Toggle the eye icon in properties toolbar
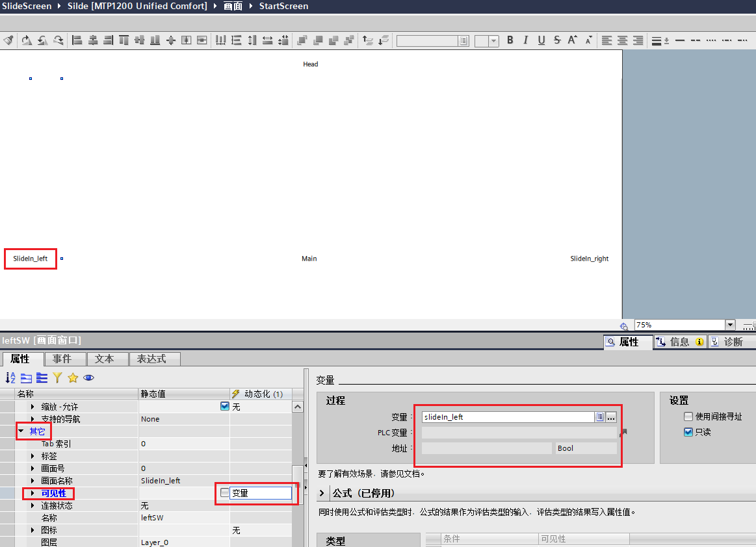This screenshot has height=547, width=756. (x=88, y=377)
